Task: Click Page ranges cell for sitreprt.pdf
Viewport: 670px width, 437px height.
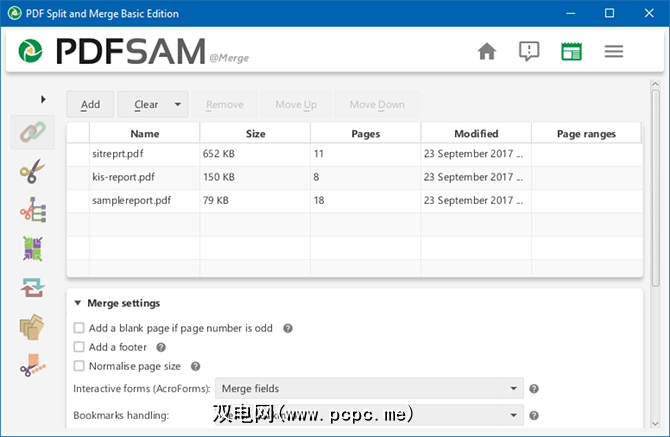Action: point(587,154)
